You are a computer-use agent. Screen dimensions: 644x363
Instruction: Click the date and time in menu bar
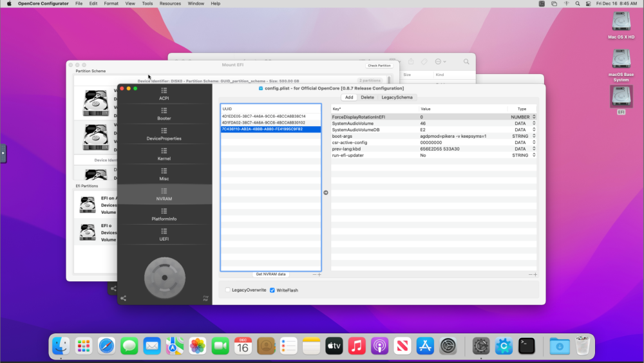[x=616, y=3]
